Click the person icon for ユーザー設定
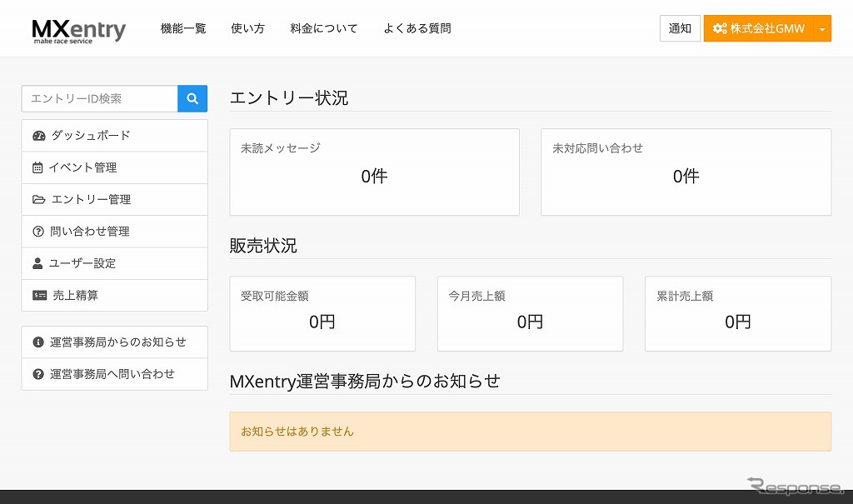The image size is (853, 504). click(37, 263)
